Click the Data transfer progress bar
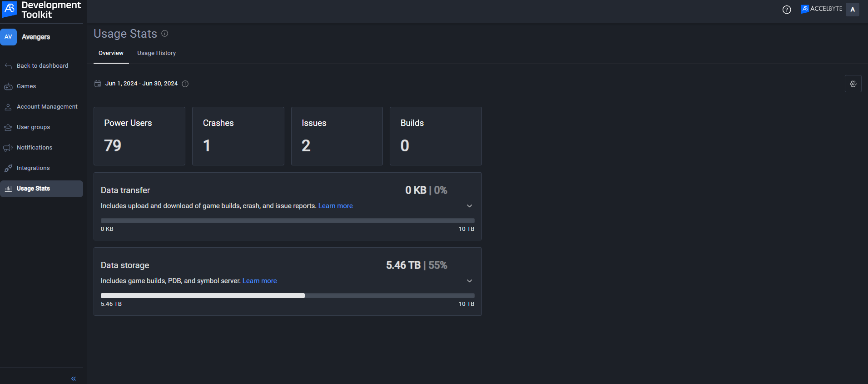The height and width of the screenshot is (384, 868). click(288, 220)
